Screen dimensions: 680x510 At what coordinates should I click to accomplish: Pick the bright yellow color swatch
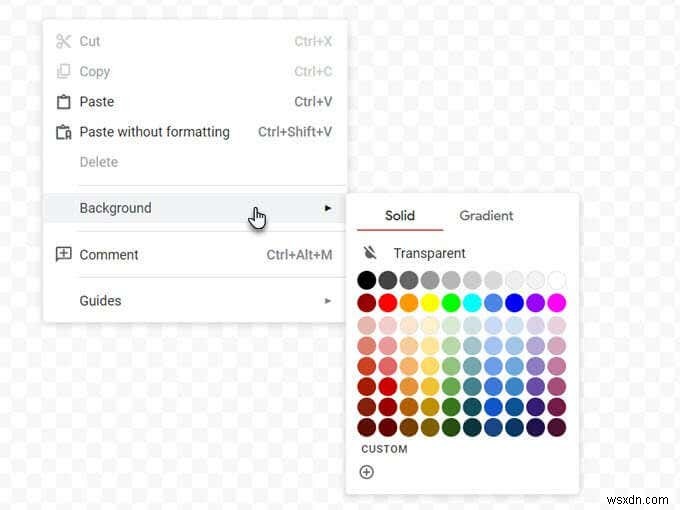pos(430,303)
